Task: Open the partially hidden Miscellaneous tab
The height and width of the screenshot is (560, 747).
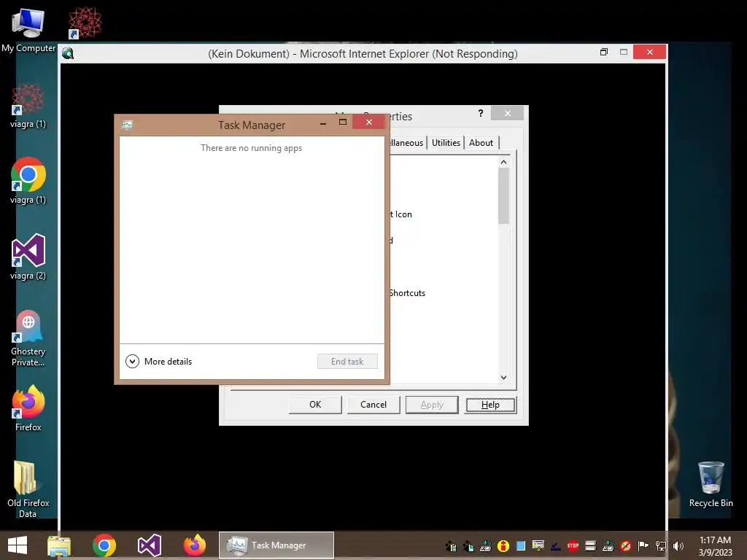Action: pyautogui.click(x=406, y=143)
